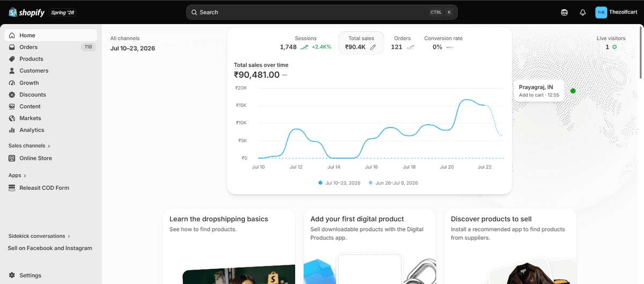
Task: Click the ₹90,481.00 total value
Action: point(257,75)
